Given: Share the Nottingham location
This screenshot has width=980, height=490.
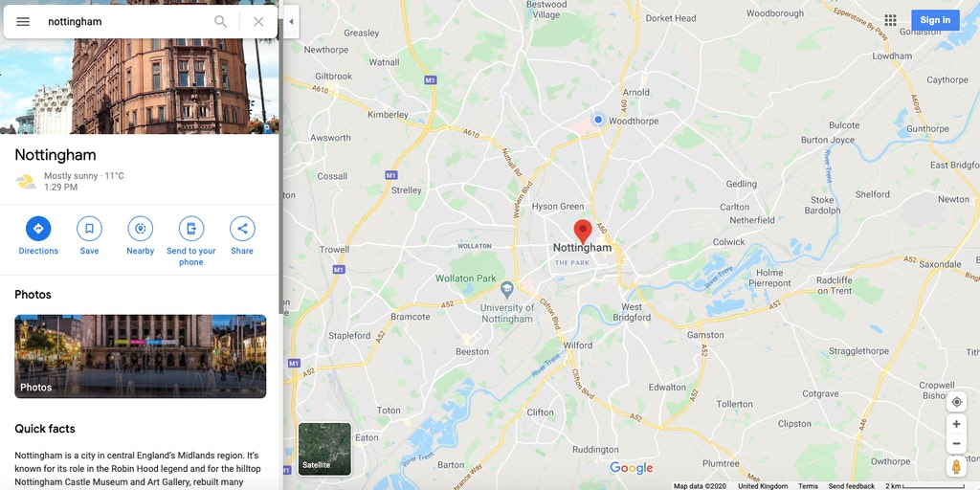Looking at the screenshot, I should [242, 235].
